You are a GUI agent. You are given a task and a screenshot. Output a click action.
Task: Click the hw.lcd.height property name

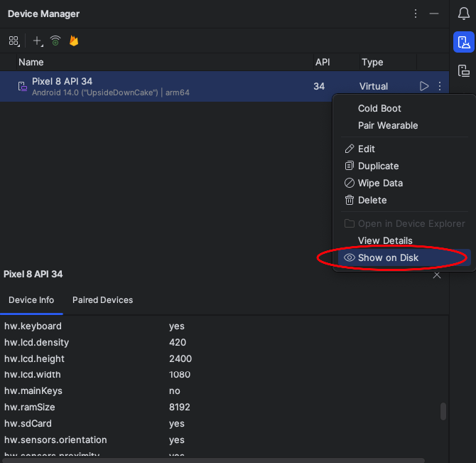[34, 358]
